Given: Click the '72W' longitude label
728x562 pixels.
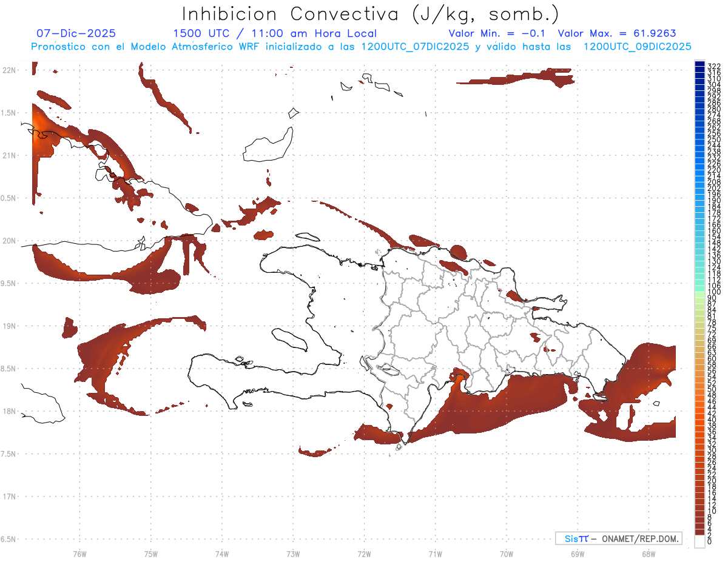Looking at the screenshot, I should [364, 554].
